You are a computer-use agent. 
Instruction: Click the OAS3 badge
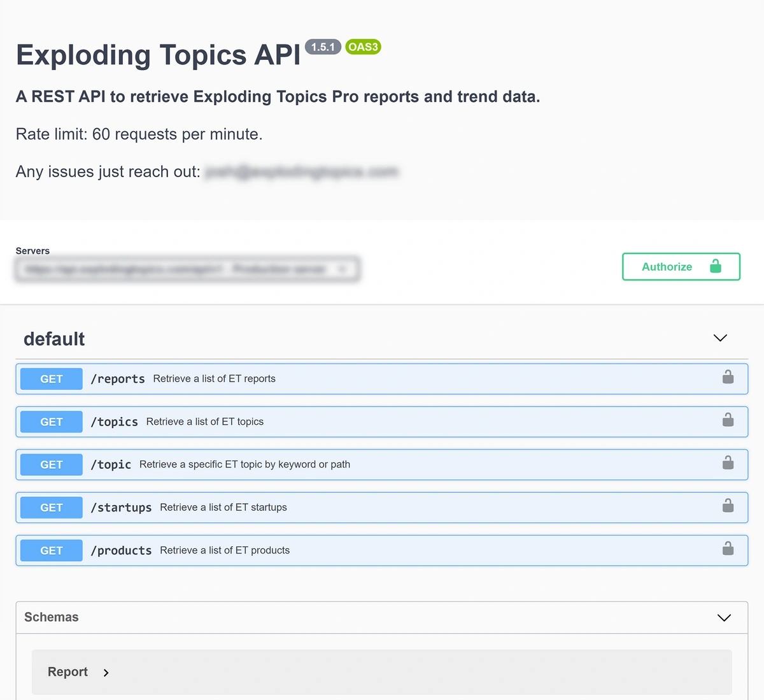(x=363, y=46)
